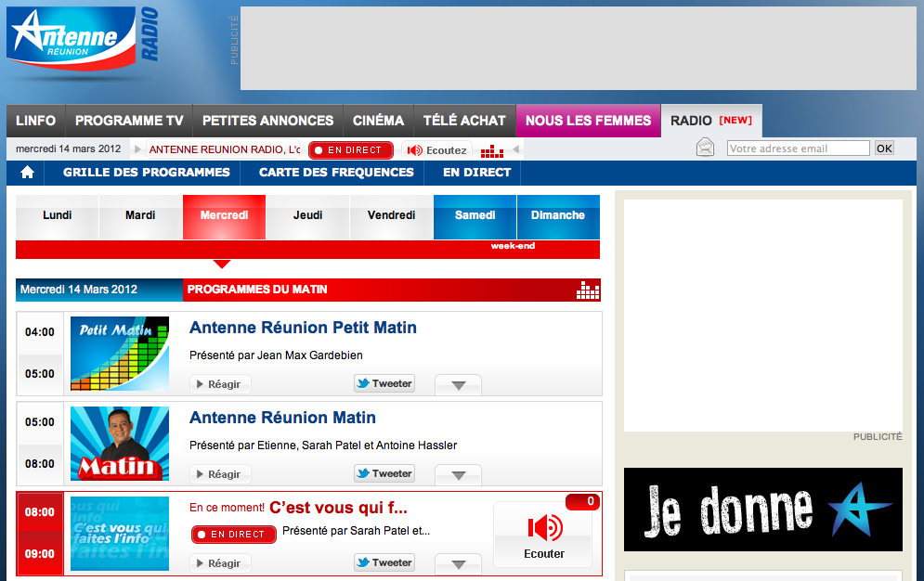Click the Matin program thumbnail
Viewport: 924px width, 581px height.
click(120, 444)
